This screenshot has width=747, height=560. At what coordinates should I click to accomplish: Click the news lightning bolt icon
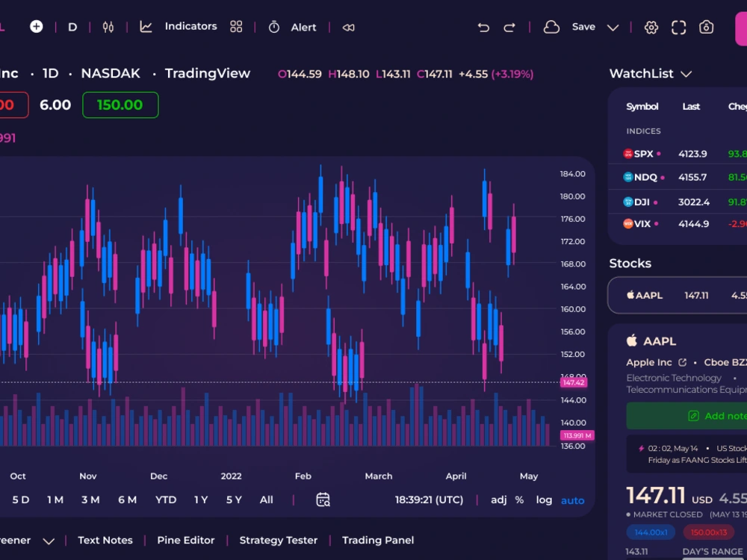[641, 449]
